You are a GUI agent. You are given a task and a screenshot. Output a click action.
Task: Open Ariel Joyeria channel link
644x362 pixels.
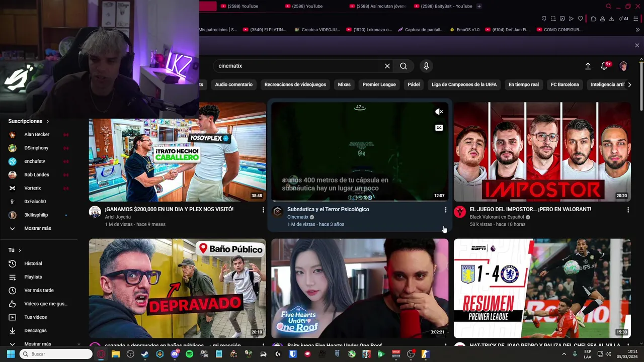[x=118, y=217]
